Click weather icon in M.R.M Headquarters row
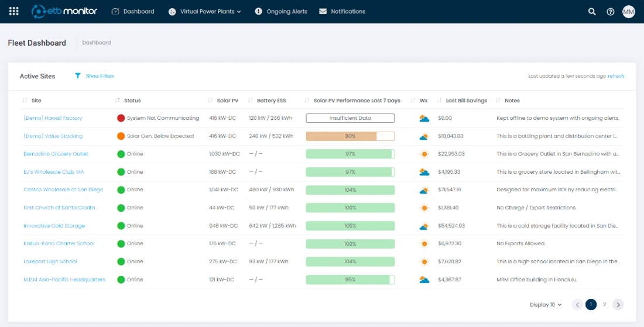Screen dimensions: 644x327 click(x=424, y=280)
